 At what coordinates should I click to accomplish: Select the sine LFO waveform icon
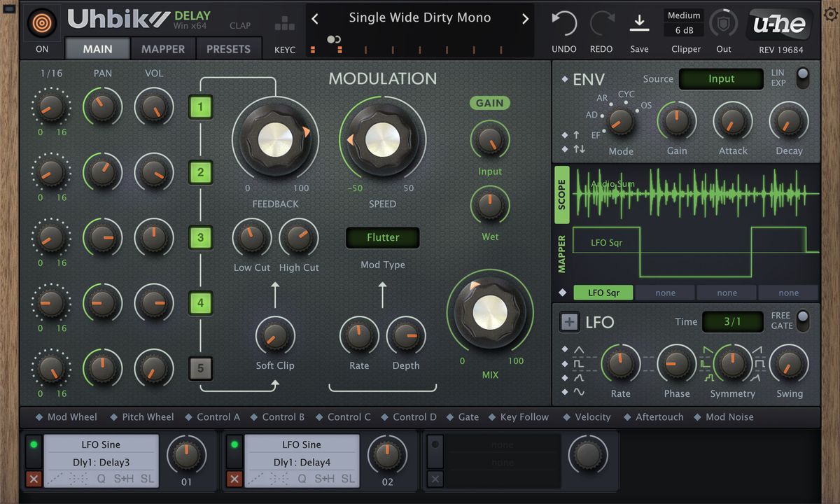click(579, 391)
